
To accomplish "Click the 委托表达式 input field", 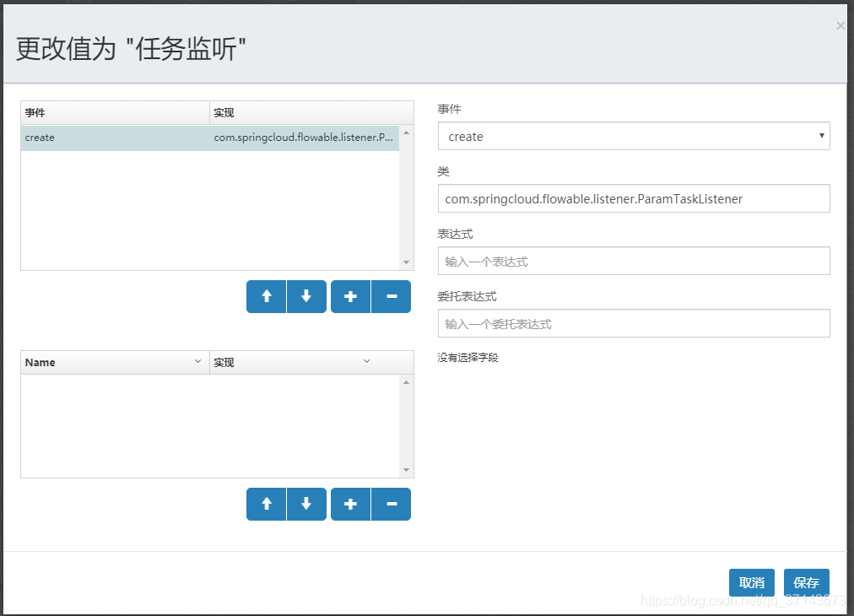I will [634, 323].
